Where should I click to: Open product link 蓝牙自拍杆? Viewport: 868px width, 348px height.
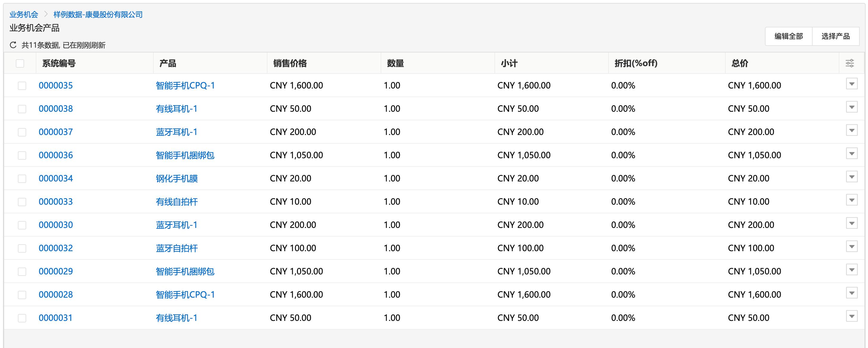click(177, 248)
